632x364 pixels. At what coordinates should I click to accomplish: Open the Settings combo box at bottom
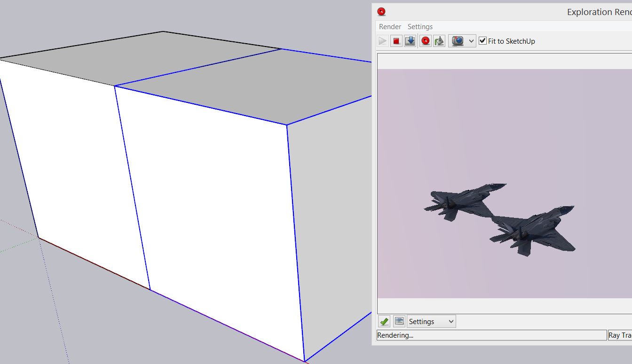pos(431,321)
